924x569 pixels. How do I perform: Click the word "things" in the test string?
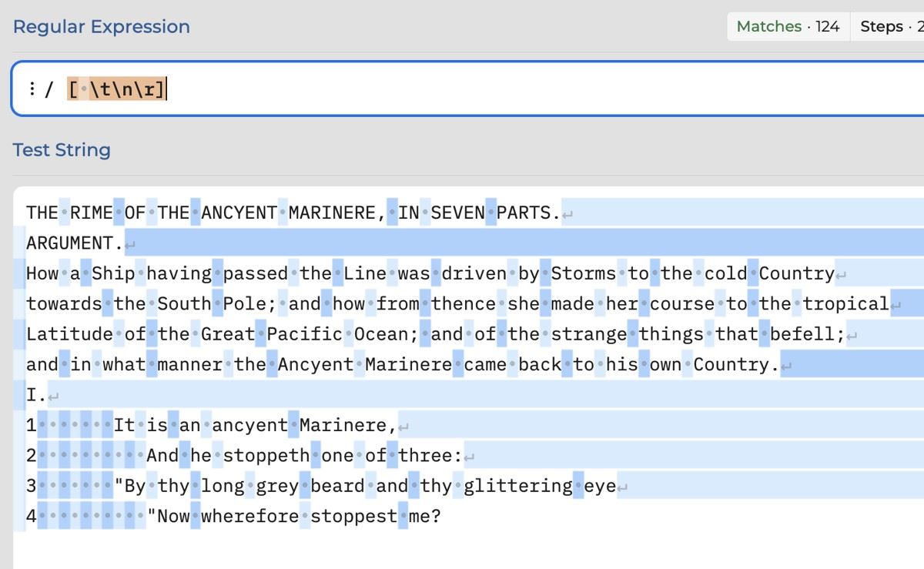point(671,334)
